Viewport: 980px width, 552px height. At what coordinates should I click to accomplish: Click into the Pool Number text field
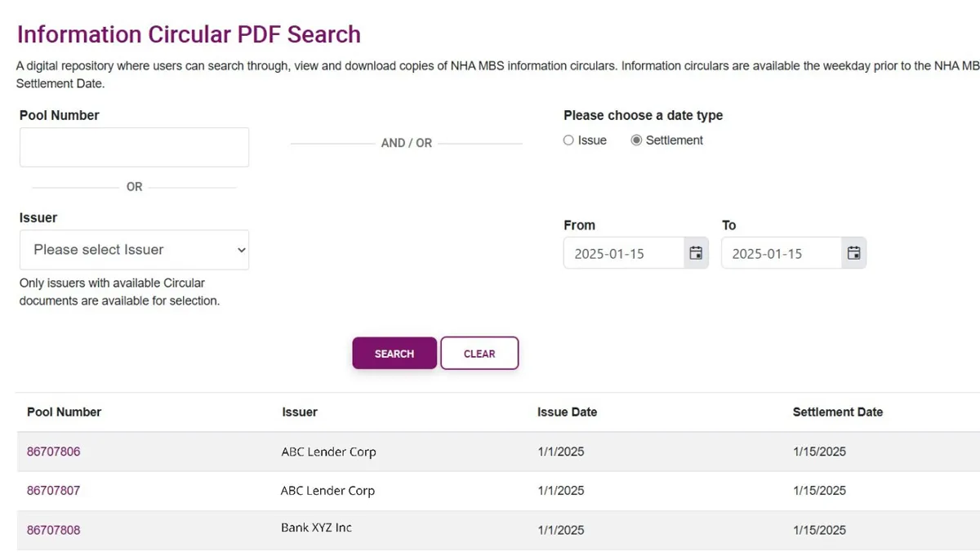click(134, 147)
